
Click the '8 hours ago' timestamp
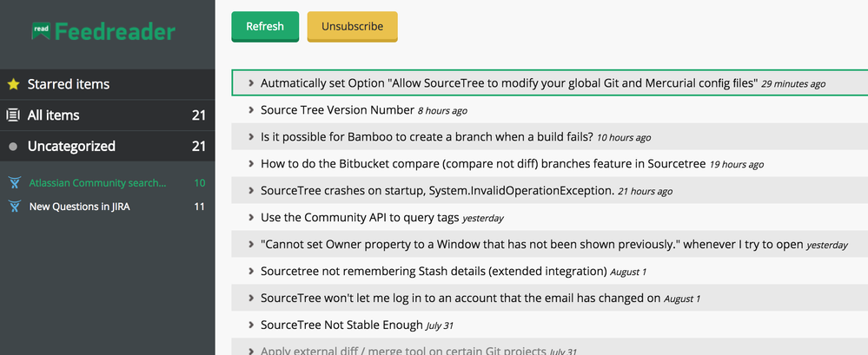[x=442, y=111]
